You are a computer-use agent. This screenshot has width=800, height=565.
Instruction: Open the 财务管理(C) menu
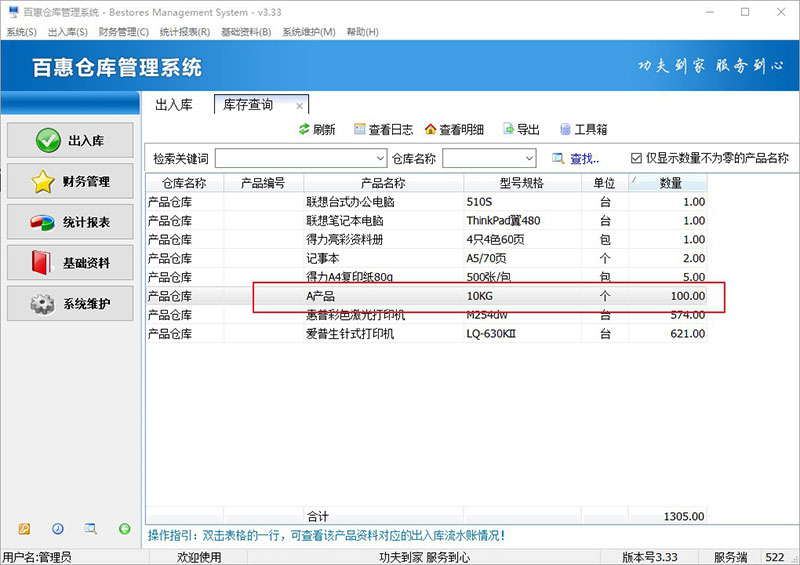[x=123, y=32]
